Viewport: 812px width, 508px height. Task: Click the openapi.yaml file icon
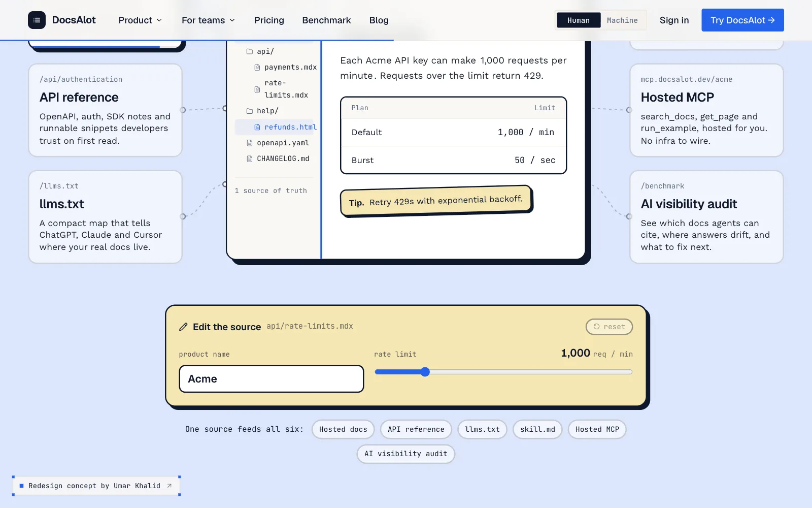point(249,143)
